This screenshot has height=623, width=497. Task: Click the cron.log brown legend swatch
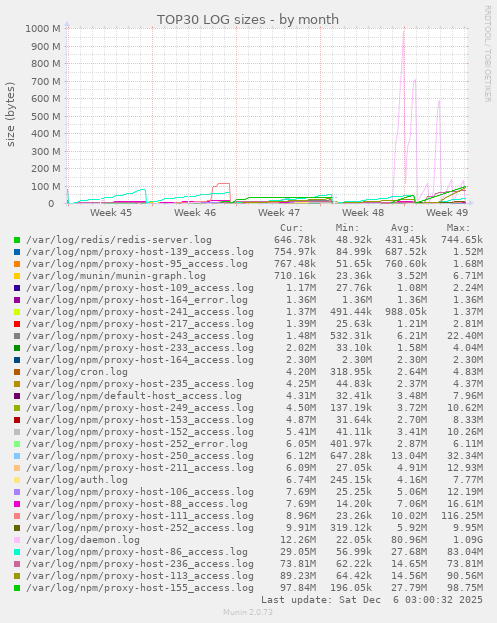tap(17, 372)
